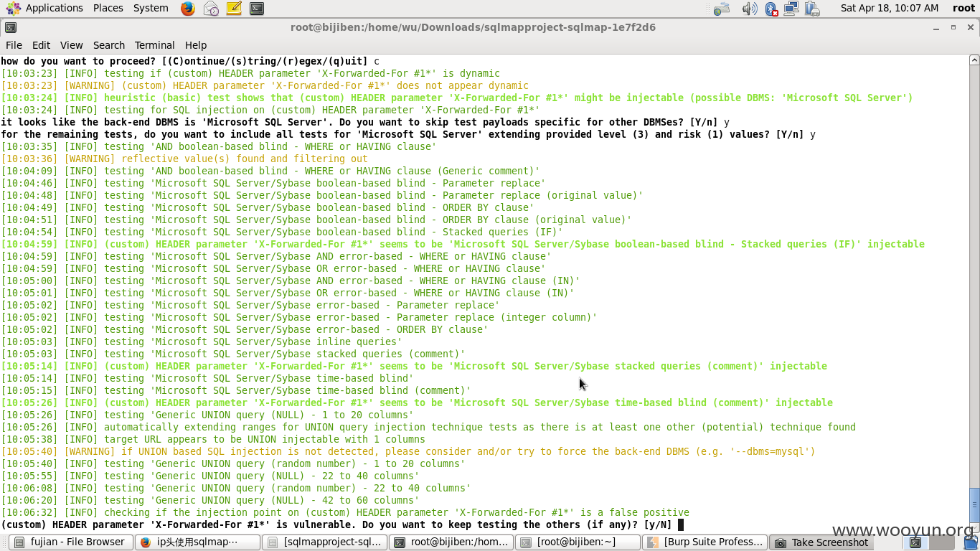Click the terminal vertical scrollbar thumb
This screenshot has width=980, height=551.
pyautogui.click(x=974, y=504)
